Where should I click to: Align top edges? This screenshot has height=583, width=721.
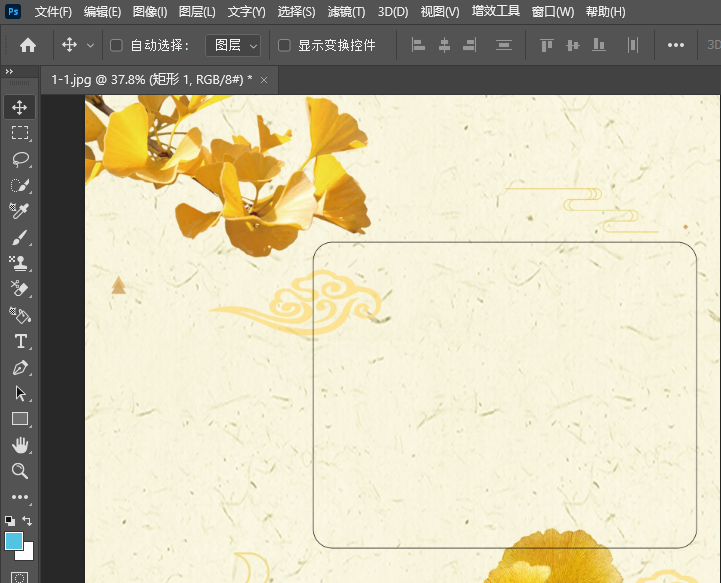click(547, 45)
